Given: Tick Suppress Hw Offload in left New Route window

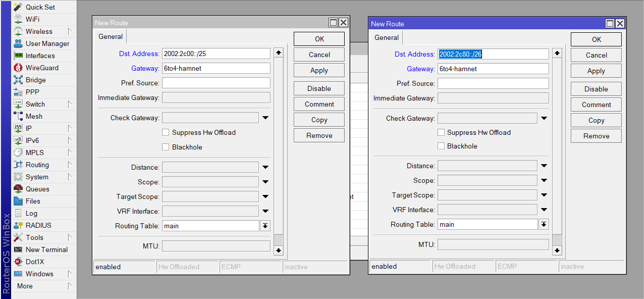Looking at the screenshot, I should point(166,132).
